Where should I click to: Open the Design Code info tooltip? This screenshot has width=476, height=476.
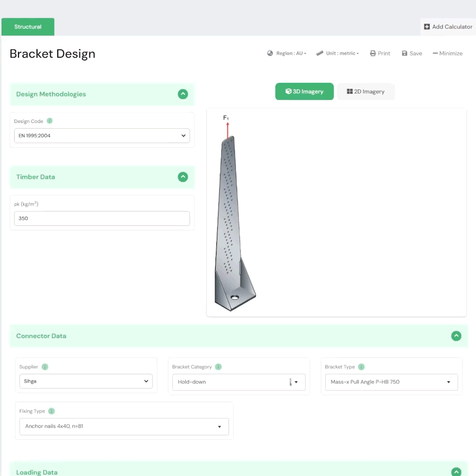49,121
